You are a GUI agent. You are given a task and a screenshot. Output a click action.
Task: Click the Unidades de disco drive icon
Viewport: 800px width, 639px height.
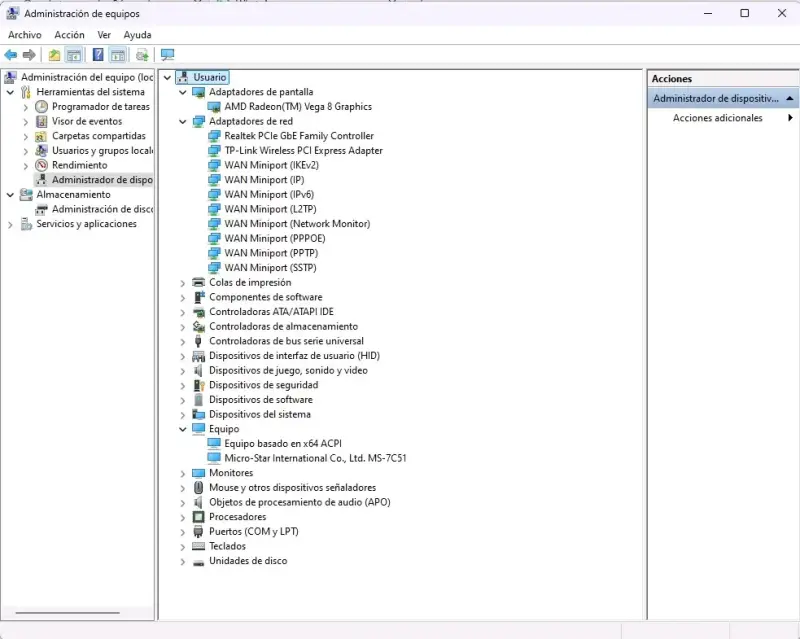tap(198, 561)
